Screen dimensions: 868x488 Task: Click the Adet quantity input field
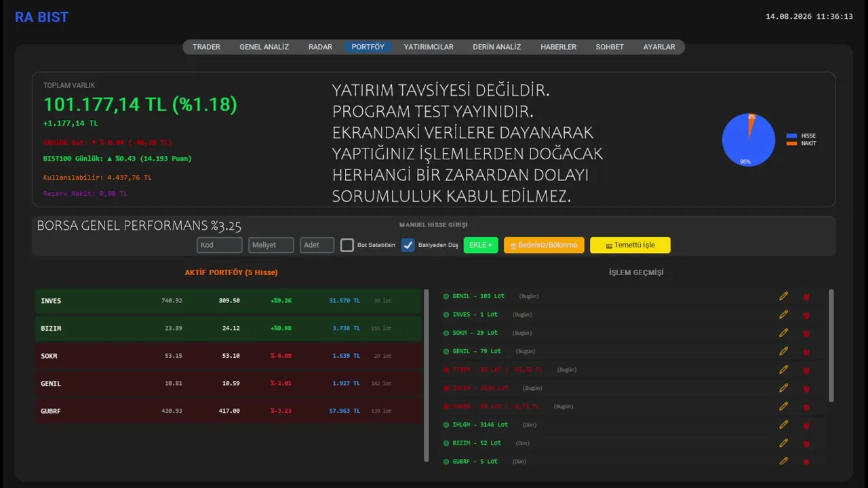317,245
